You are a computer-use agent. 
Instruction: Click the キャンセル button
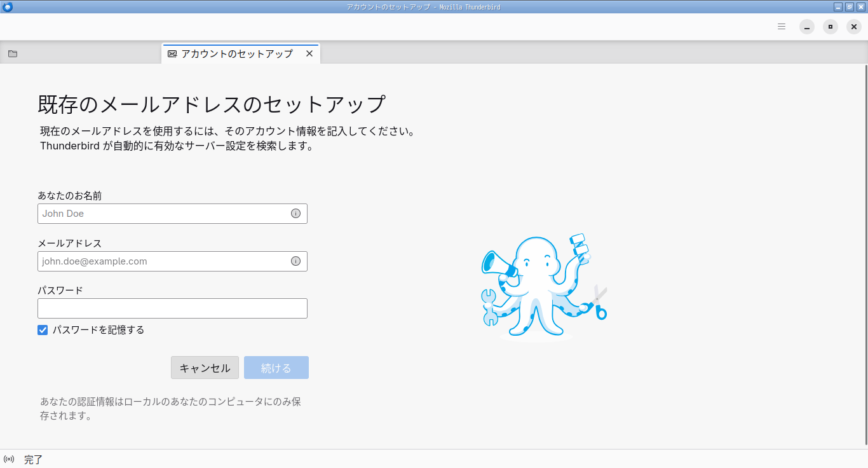pyautogui.click(x=205, y=368)
